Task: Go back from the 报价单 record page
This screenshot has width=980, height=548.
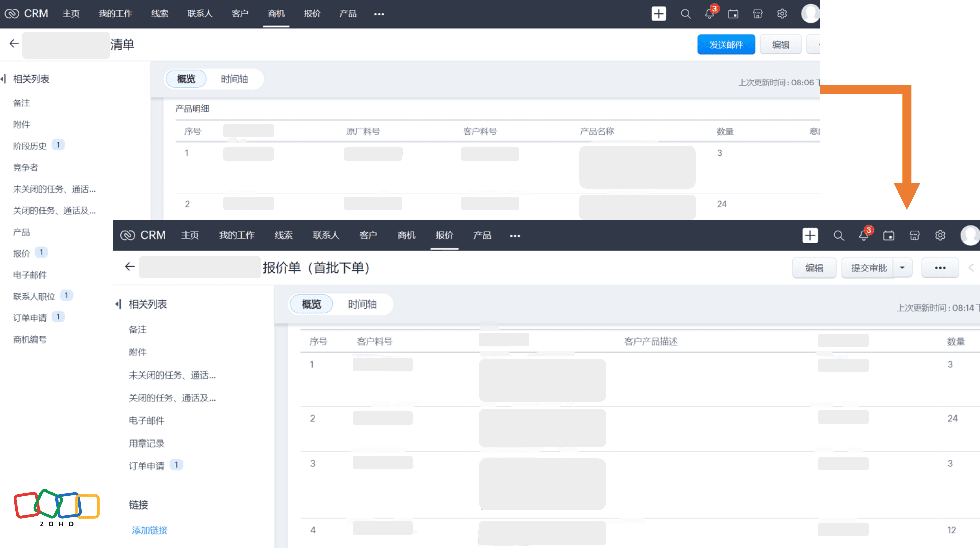Action: coord(130,267)
